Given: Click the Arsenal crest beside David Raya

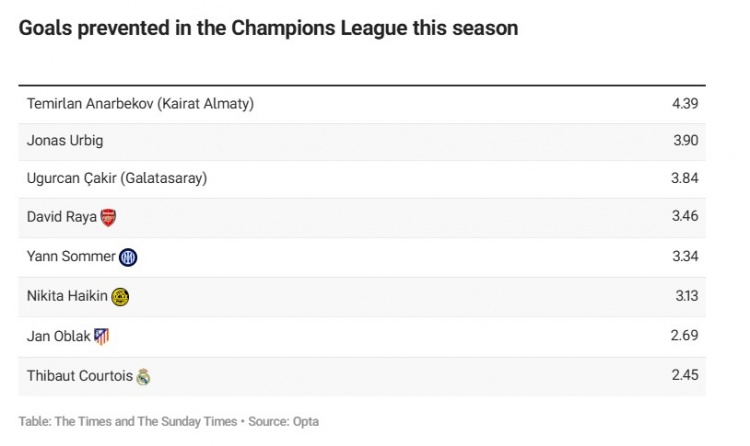Looking at the screenshot, I should pos(109,217).
